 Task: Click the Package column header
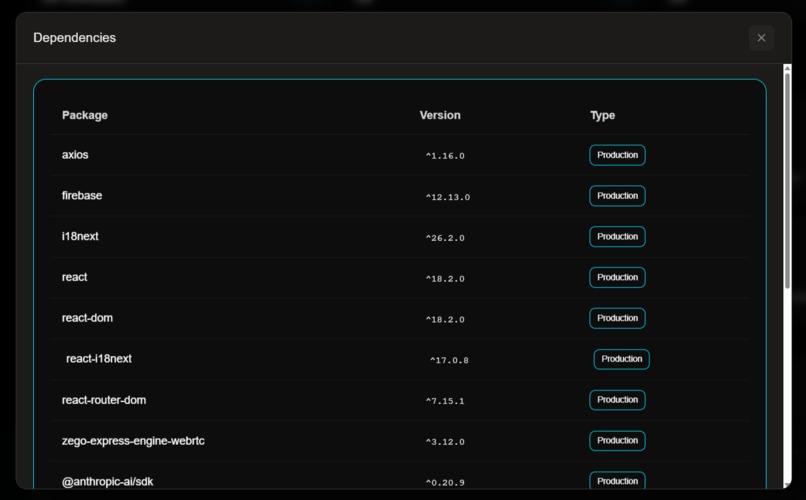[85, 115]
